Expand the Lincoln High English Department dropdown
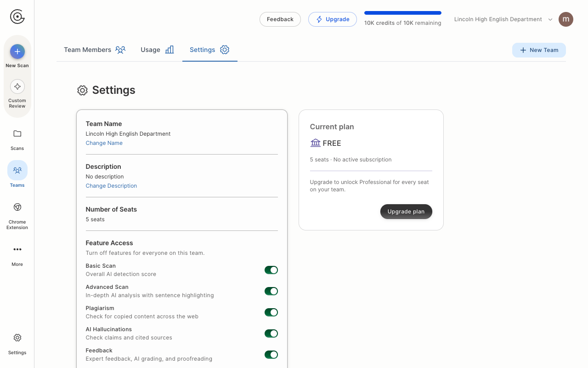The height and width of the screenshot is (368, 588). coord(503,19)
